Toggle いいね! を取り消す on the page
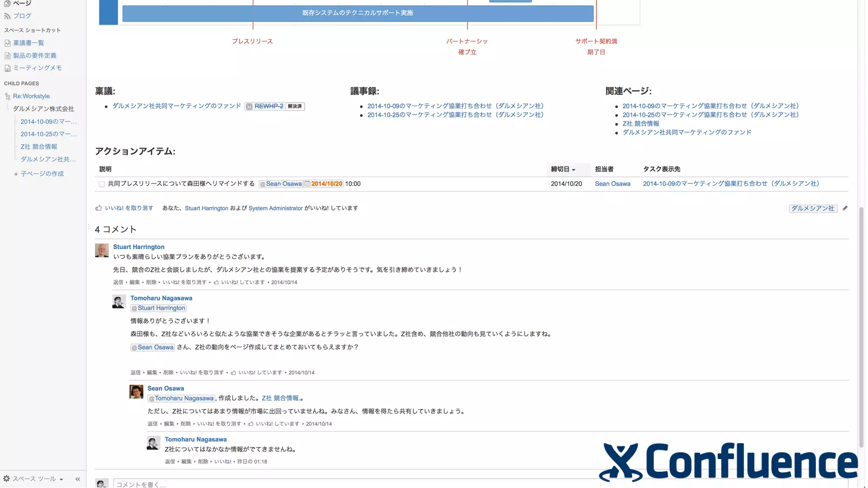 (129, 208)
